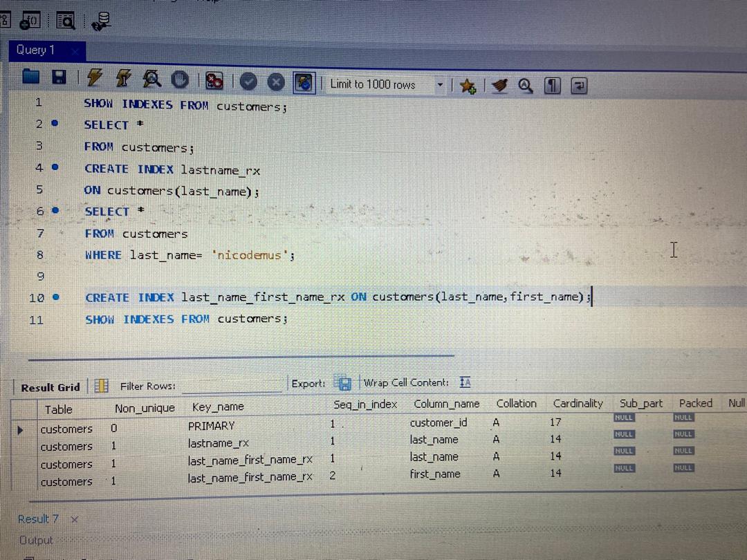Click the Sub_part column header

pyautogui.click(x=640, y=403)
